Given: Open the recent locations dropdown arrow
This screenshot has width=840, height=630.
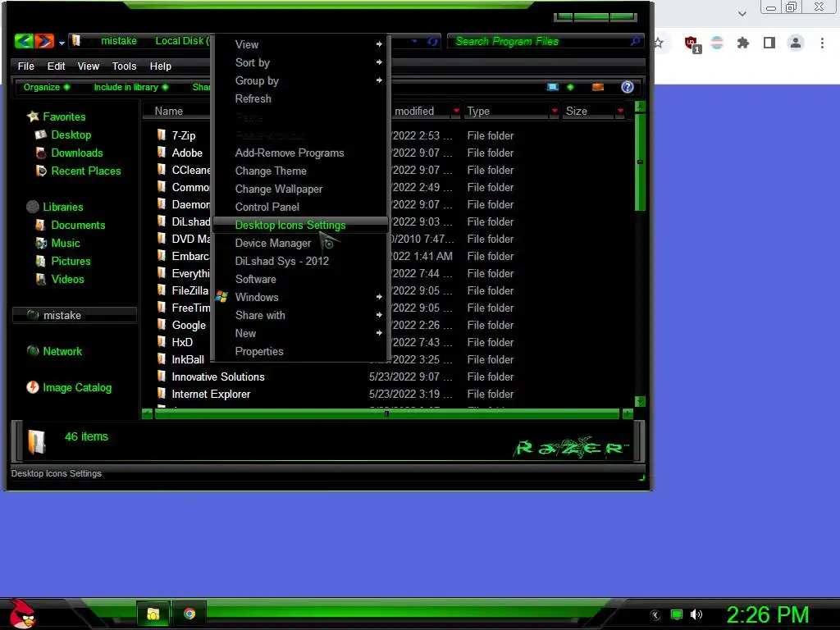Looking at the screenshot, I should 62,43.
